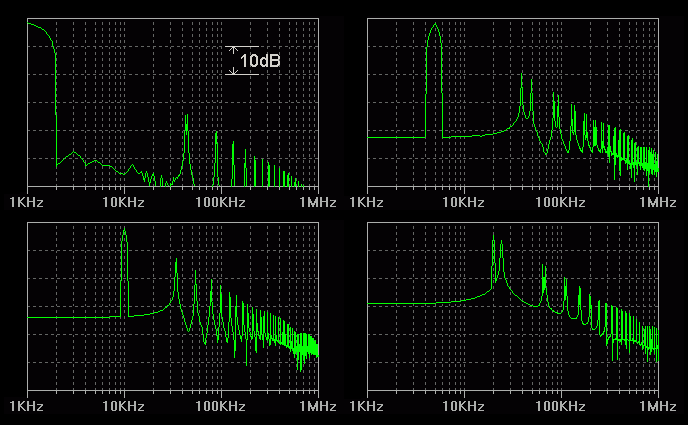Click 100KHz axis label under top-left plot
Screen dimensions: 688x425
(x=220, y=202)
